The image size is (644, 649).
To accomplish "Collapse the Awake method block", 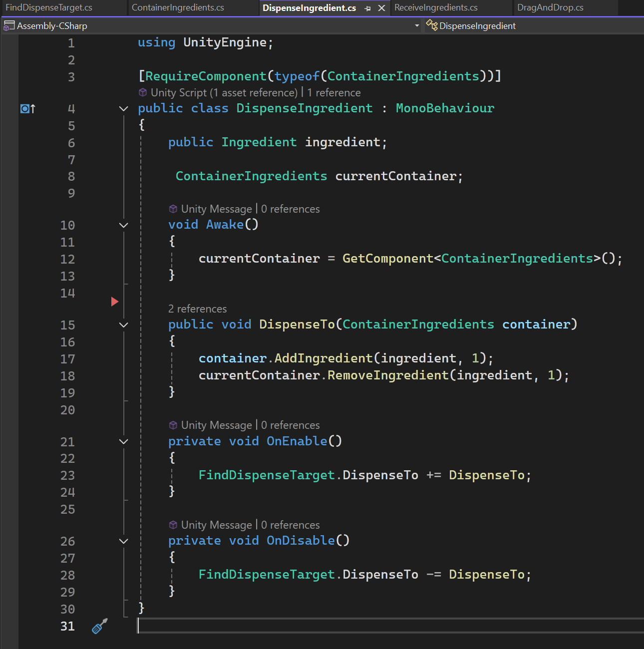I will tap(124, 225).
